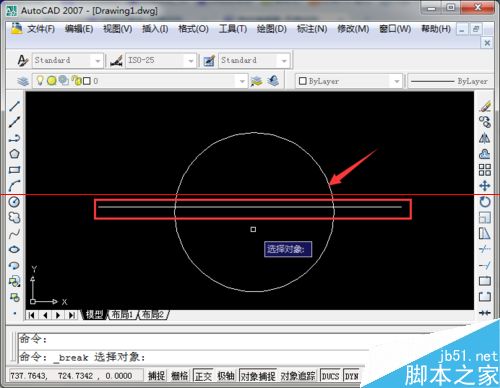500x388 pixels.
Task: Select the Construction Line tool
Action: 14,122
